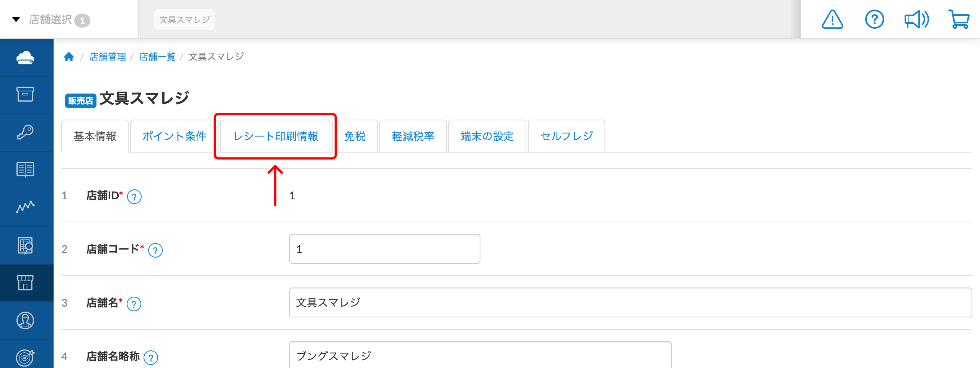Open the target icon in sidebar
This screenshot has height=368, width=980.
pos(25,357)
